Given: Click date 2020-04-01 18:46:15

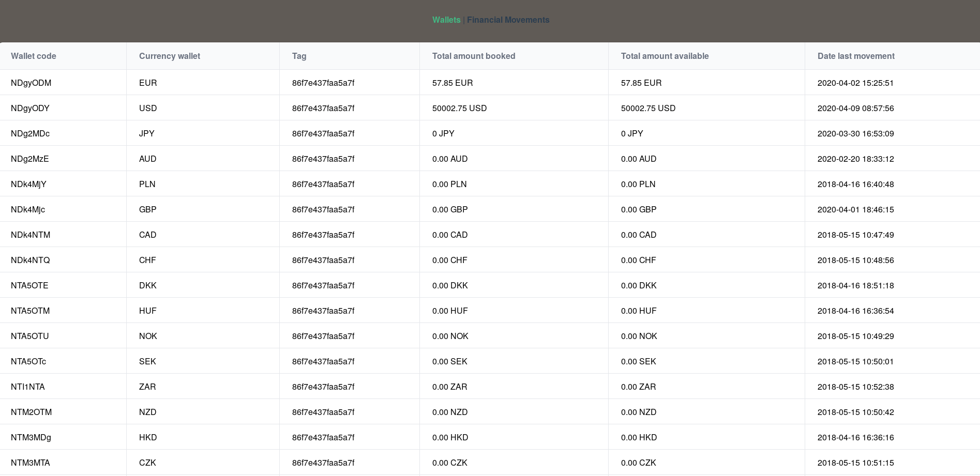Looking at the screenshot, I should (855, 209).
